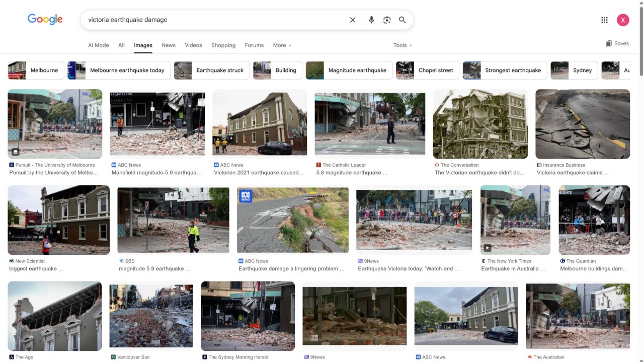Image resolution: width=644 pixels, height=362 pixels.
Task: Click the Insurance Business source favicon
Action: 539,165
